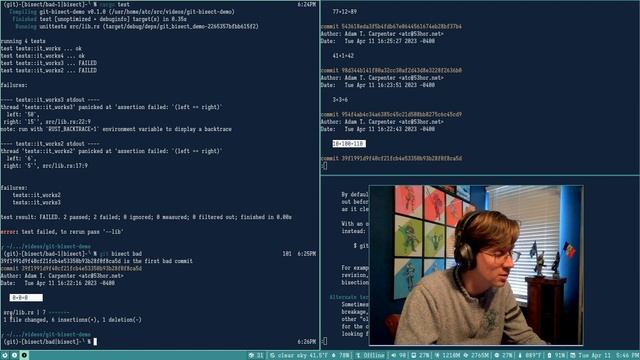Image resolution: width=640 pixels, height=360 pixels.
Task: Click 'src/lib.rs | 7' diffstat line
Action: pyautogui.click(x=36, y=312)
